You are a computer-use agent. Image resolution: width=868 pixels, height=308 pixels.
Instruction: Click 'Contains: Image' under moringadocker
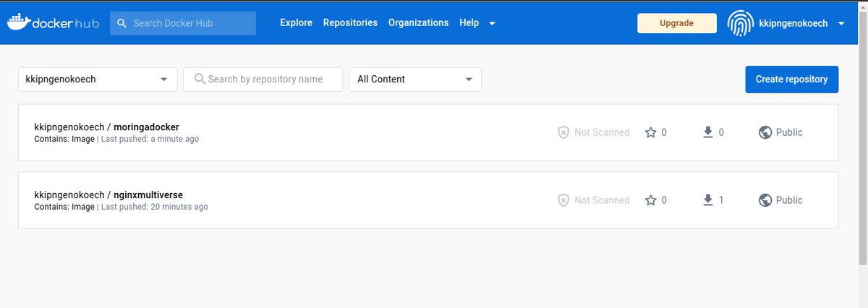[x=64, y=139]
